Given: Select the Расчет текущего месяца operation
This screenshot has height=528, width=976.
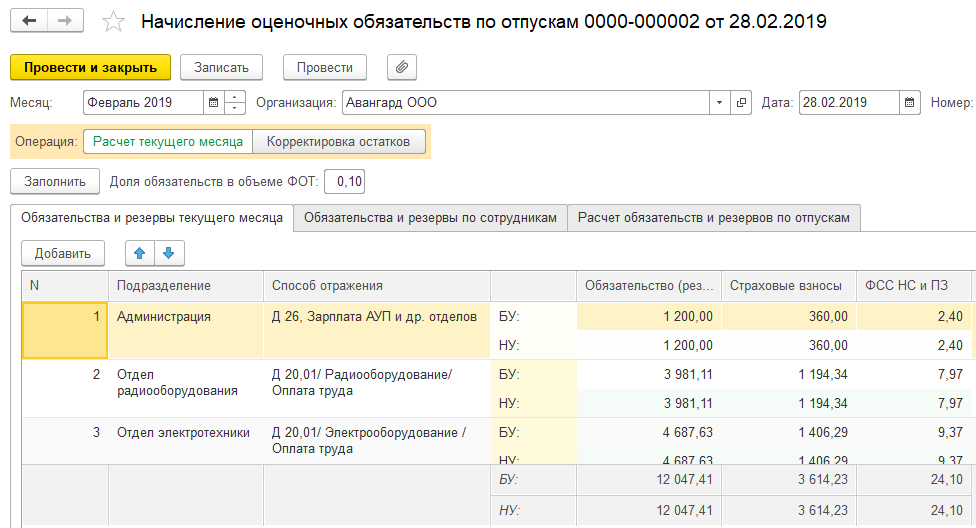Looking at the screenshot, I should point(168,142).
